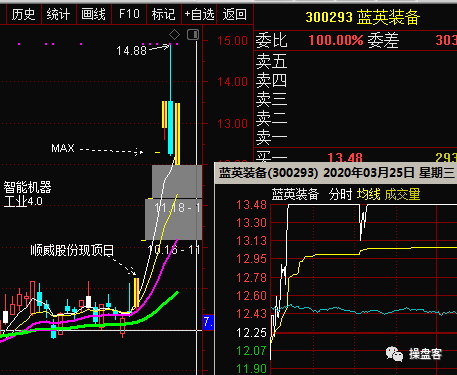The image size is (457, 375).
Task: Click the 顺威股份现顶日 annotation text
Action: 72,250
